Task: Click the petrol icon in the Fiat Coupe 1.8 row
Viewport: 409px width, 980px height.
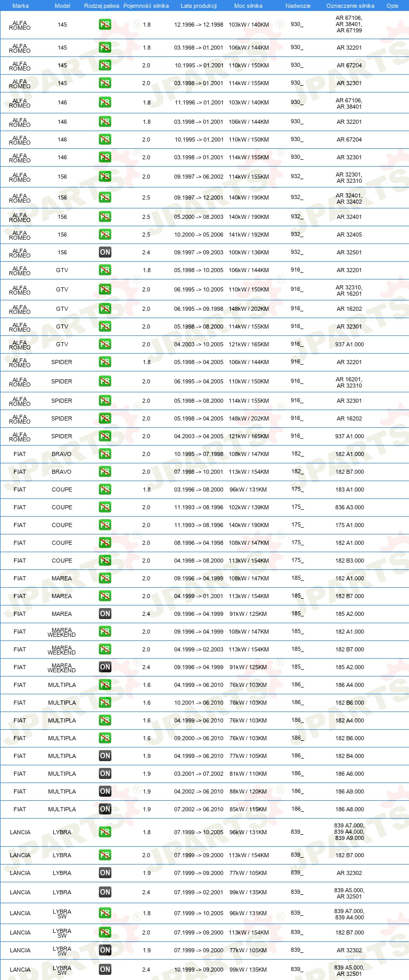Action: pos(105,489)
